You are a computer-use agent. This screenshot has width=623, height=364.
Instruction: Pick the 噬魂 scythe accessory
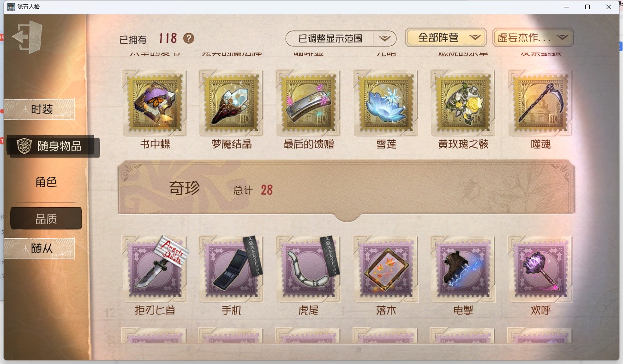pos(540,103)
